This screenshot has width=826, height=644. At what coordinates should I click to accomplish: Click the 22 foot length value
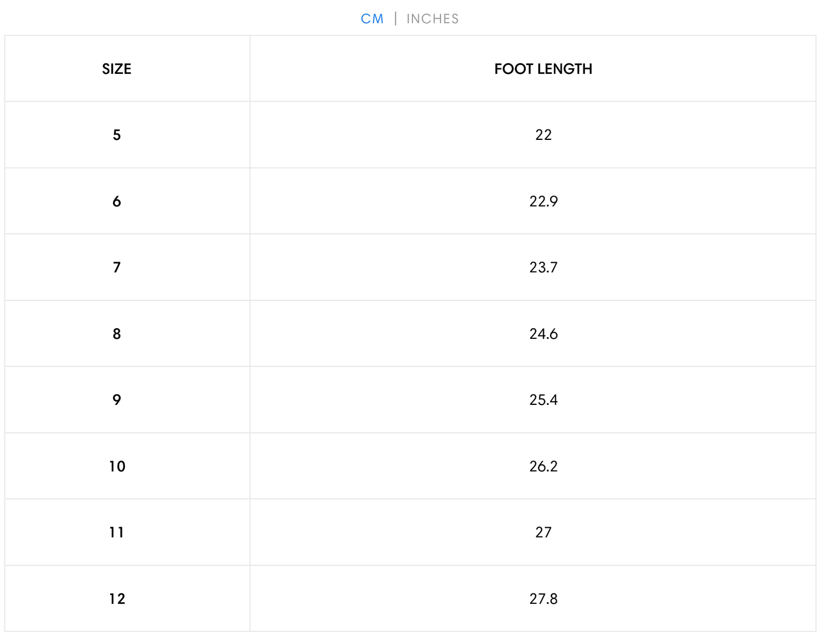pos(544,135)
